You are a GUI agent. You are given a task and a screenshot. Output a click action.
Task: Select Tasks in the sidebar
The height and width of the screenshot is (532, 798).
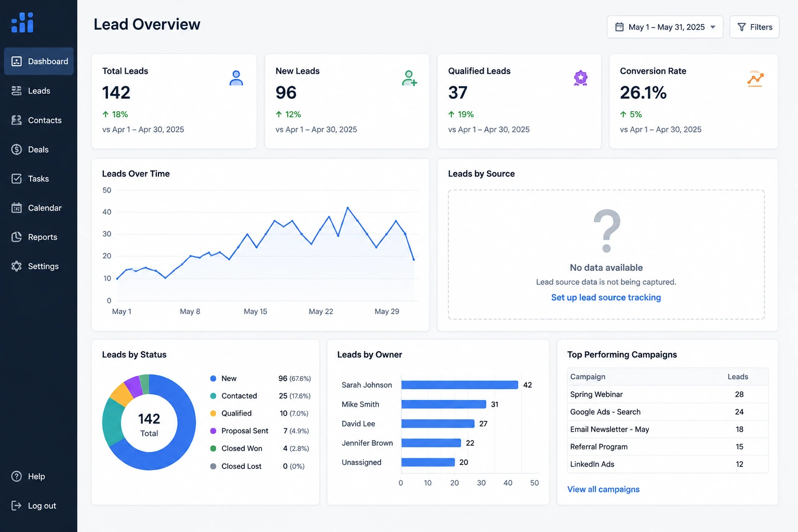(x=39, y=179)
